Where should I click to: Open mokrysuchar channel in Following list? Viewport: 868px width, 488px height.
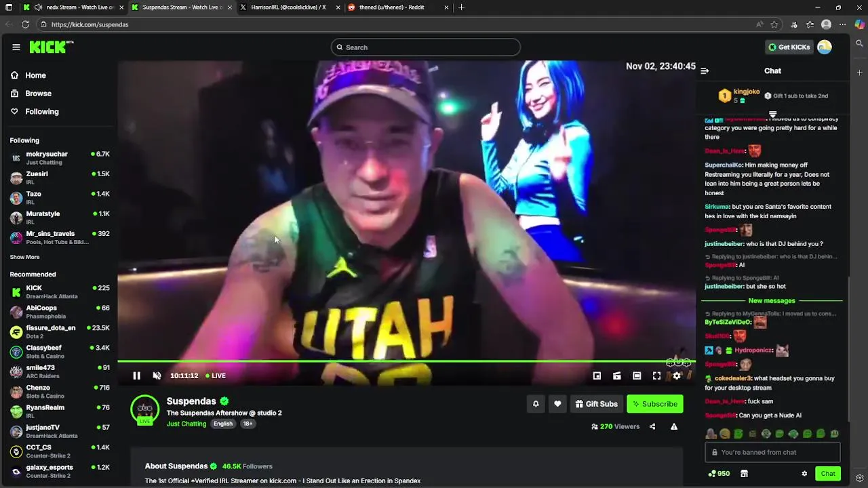tap(60, 158)
